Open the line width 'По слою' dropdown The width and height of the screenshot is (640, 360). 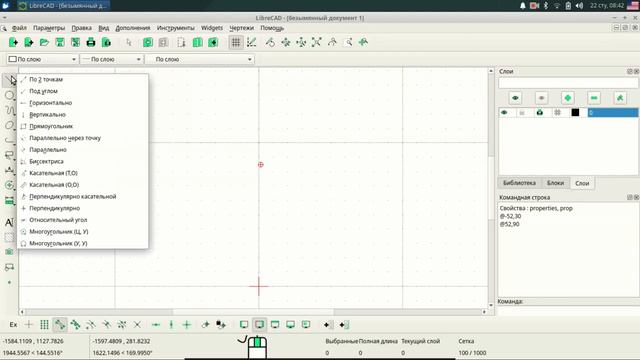[111, 59]
